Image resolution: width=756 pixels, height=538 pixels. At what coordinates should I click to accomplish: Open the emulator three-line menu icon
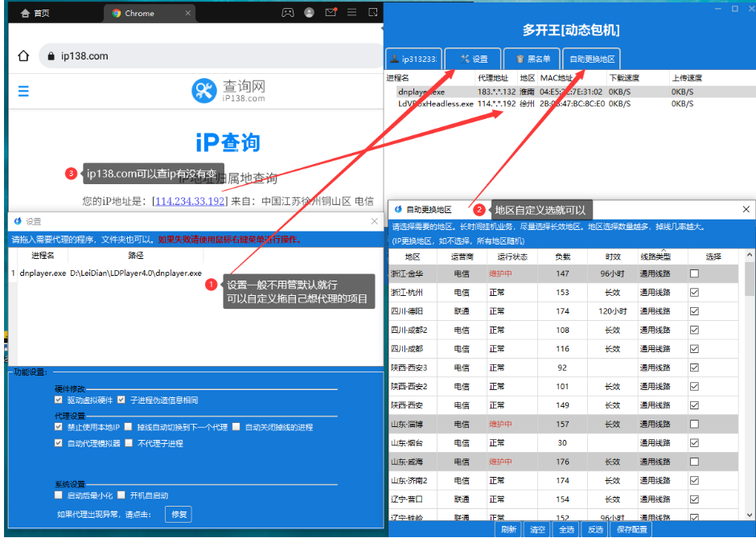(351, 13)
